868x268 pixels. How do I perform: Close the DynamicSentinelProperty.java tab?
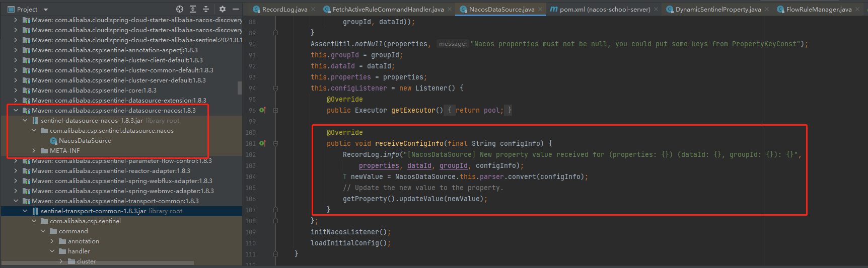click(x=767, y=9)
